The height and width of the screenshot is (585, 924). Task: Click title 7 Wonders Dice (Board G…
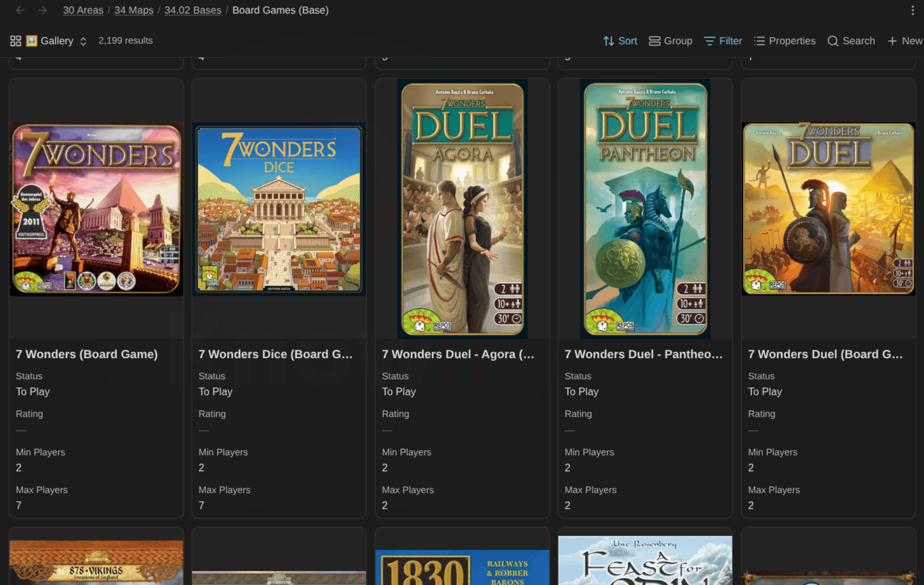275,354
